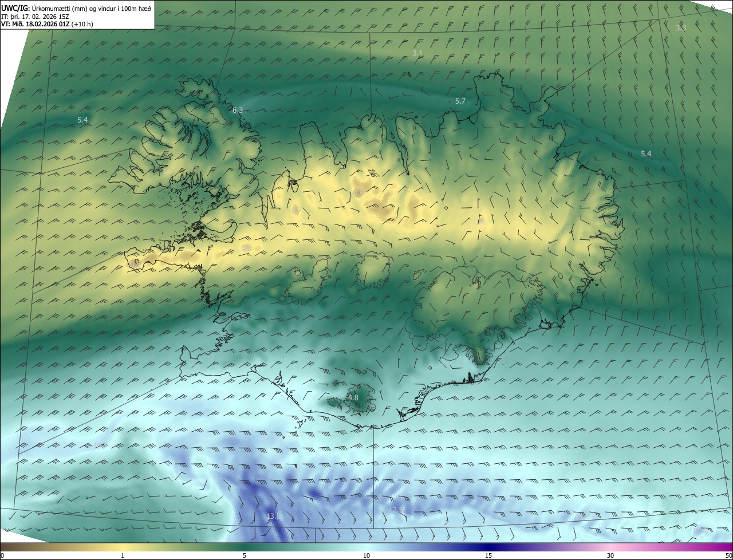Image resolution: width=733 pixels, height=560 pixels.
Task: Click the 3.1 value label on the map
Action: (417, 53)
